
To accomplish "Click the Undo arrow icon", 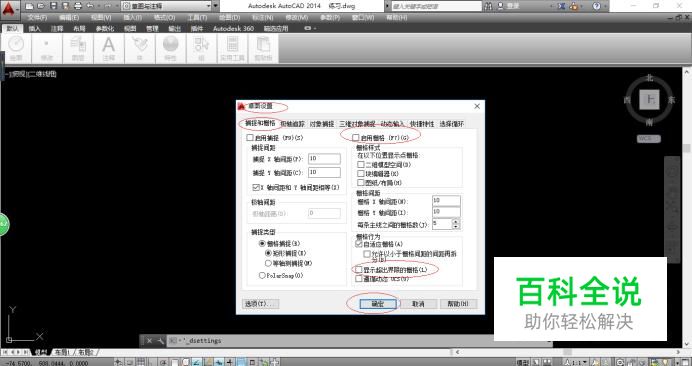I will [90, 6].
